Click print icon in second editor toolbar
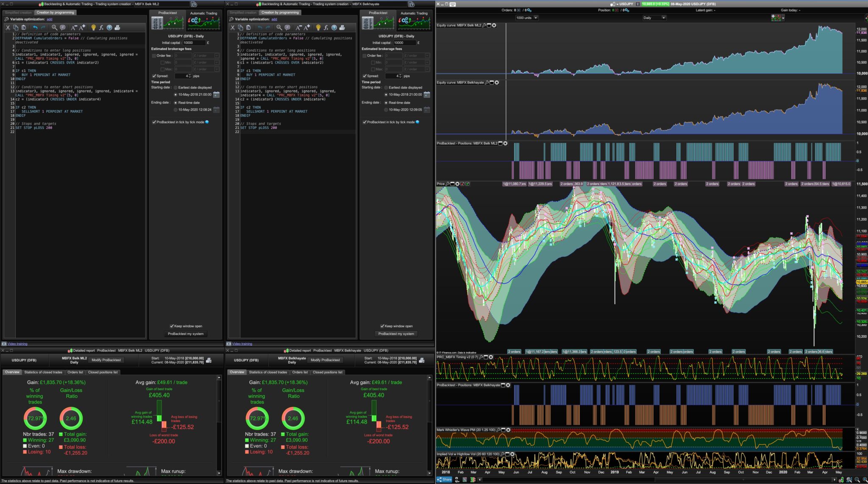This screenshot has height=484, width=868. pyautogui.click(x=342, y=28)
